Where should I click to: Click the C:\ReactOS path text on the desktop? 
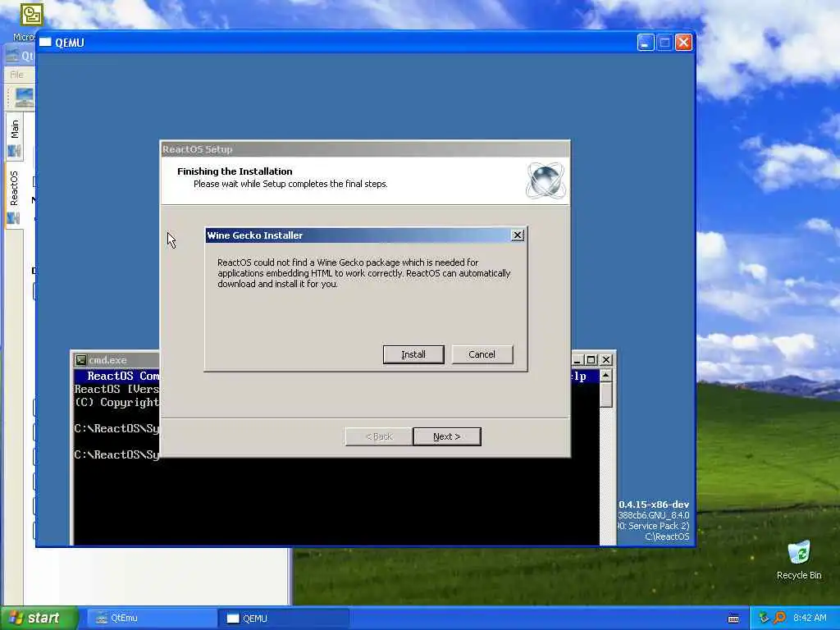click(x=667, y=536)
